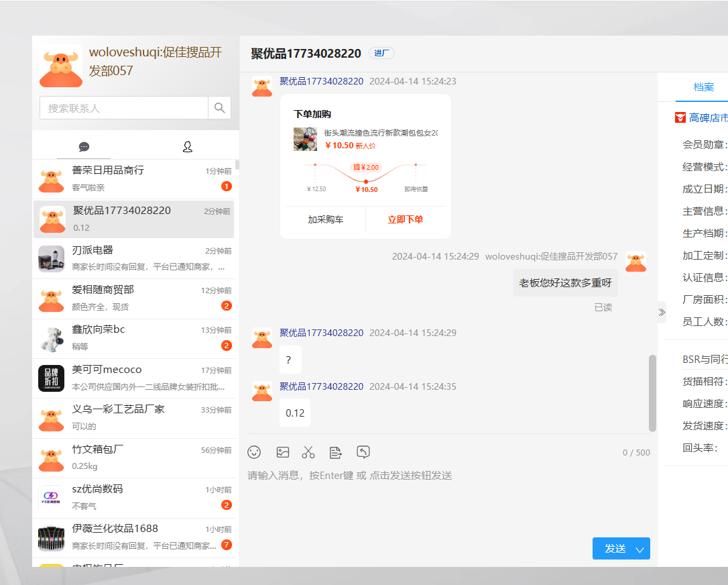Image resolution: width=728 pixels, height=585 pixels.
Task: Collapse the right profile panel arrow
Action: 662,312
